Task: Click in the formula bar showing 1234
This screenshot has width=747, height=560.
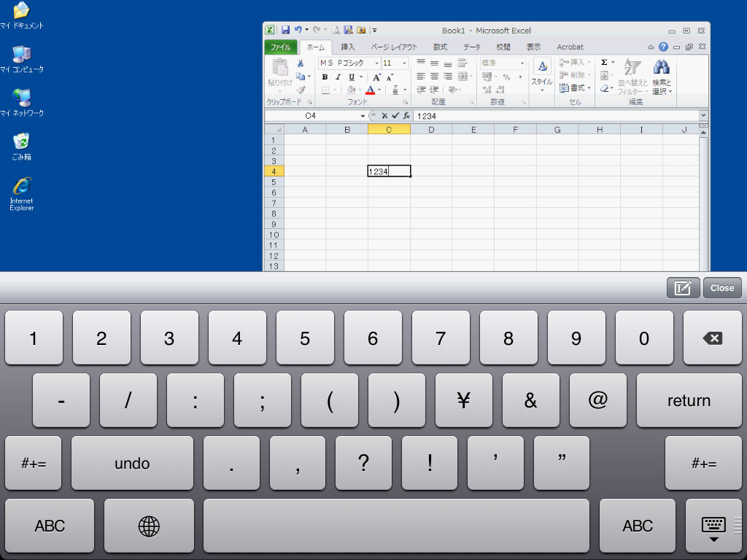Action: coord(556,116)
